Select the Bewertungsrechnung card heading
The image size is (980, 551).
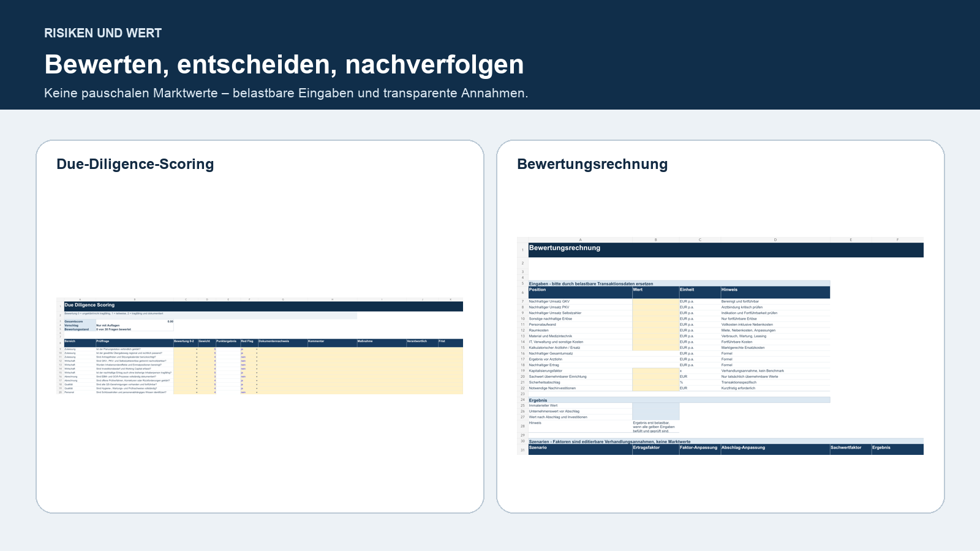[592, 164]
